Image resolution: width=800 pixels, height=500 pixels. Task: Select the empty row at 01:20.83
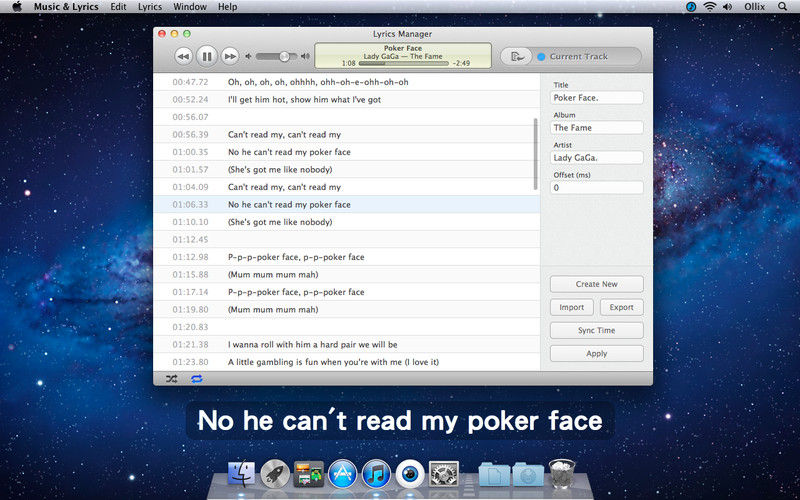346,327
